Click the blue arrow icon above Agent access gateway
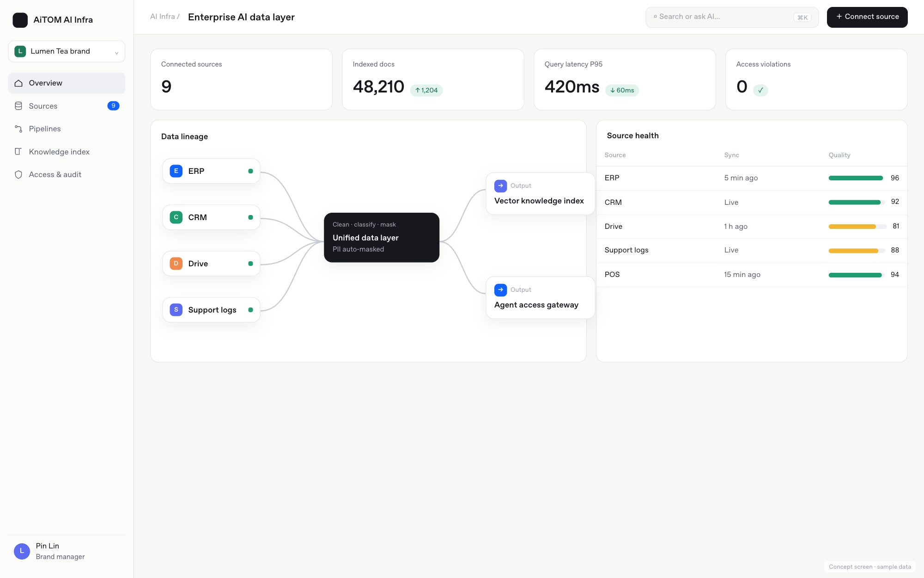The width and height of the screenshot is (924, 578). tap(500, 290)
